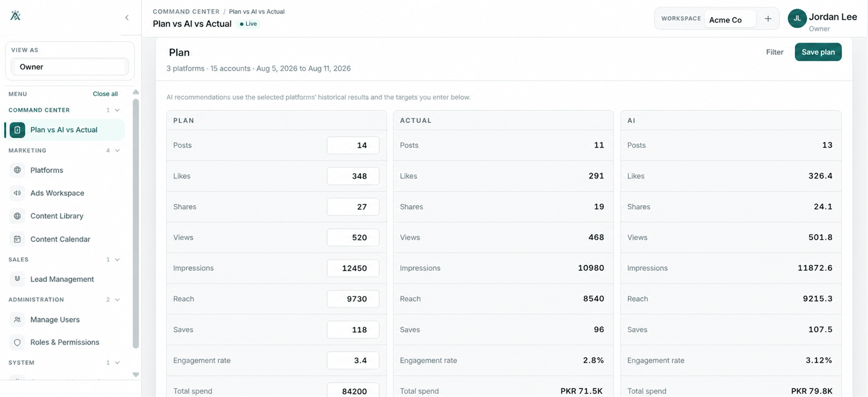Click the sidebar scrollbar thumb

click(136, 223)
